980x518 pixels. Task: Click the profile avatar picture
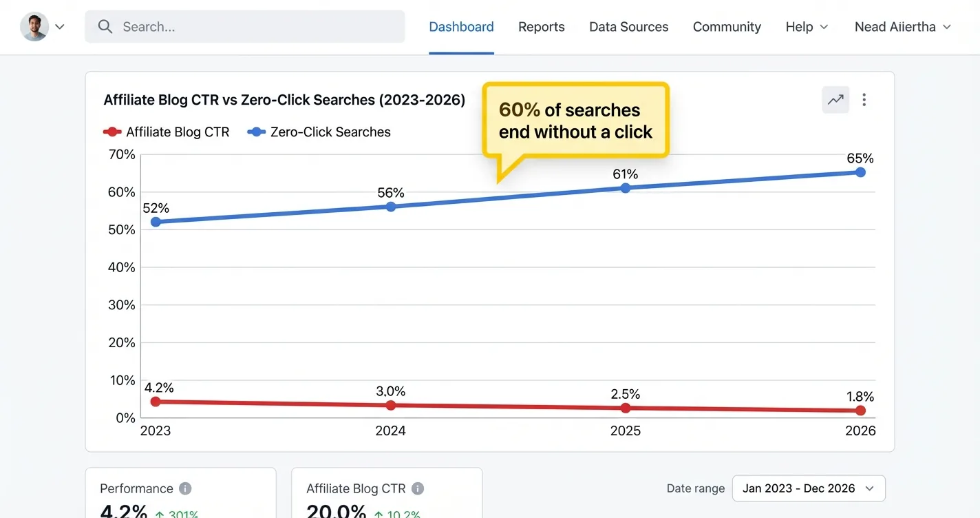[x=34, y=26]
